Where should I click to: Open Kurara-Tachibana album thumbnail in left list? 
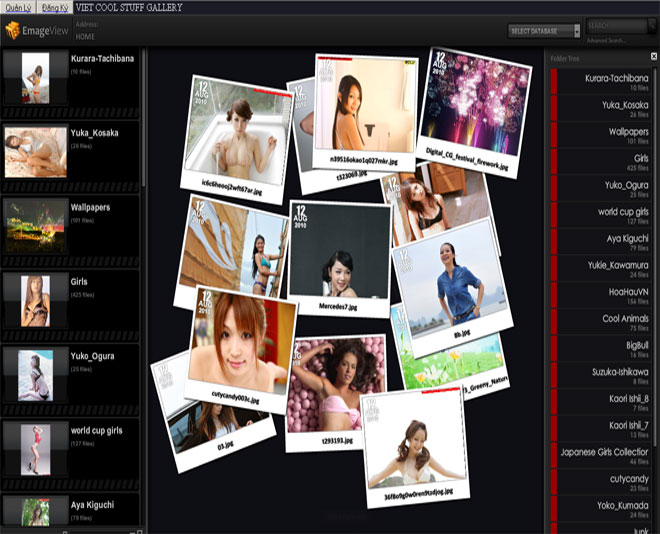pyautogui.click(x=35, y=78)
